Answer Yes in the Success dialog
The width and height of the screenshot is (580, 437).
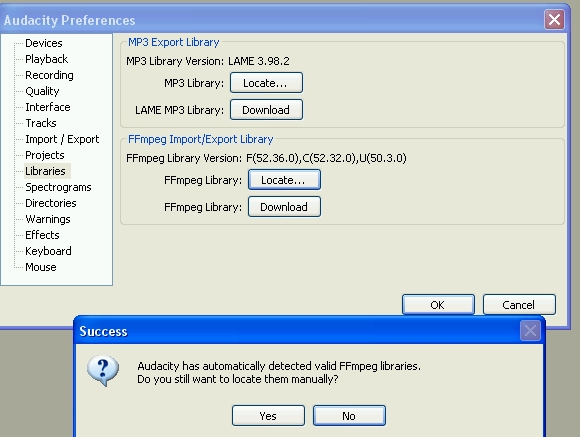point(268,416)
